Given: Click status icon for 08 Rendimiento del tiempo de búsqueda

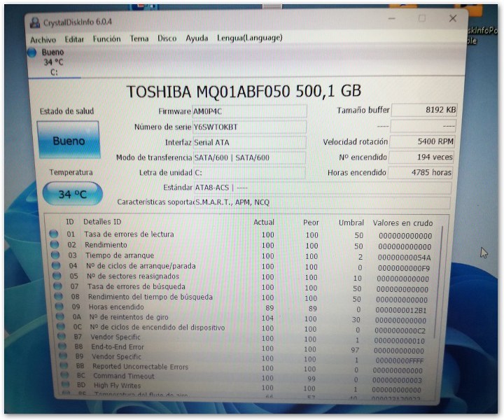Looking at the screenshot, I should point(59,296).
